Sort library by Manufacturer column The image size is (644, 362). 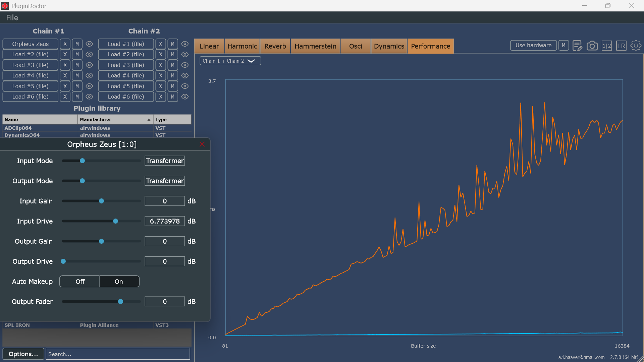point(115,119)
